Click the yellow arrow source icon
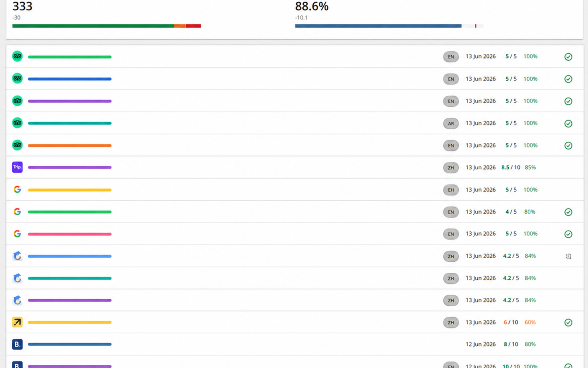Viewport: 588px width, 368px height. coord(17,322)
